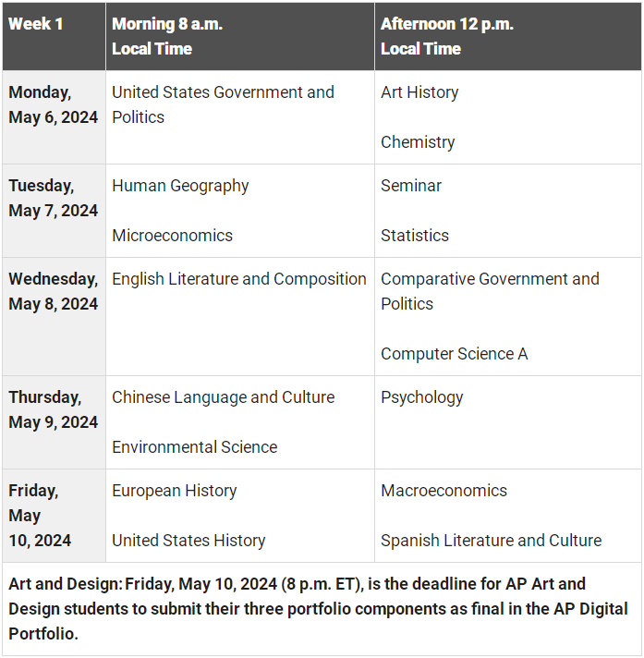644x658 pixels.
Task: Select Chinese Language and Culture entry
Action: click(224, 397)
